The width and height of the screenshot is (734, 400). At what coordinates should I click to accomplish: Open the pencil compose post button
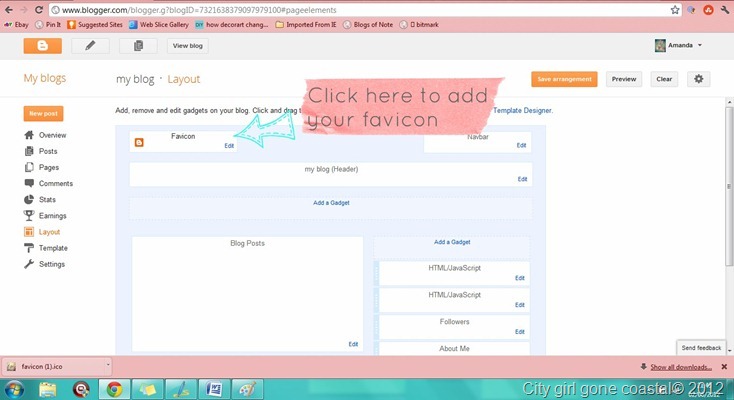point(90,45)
